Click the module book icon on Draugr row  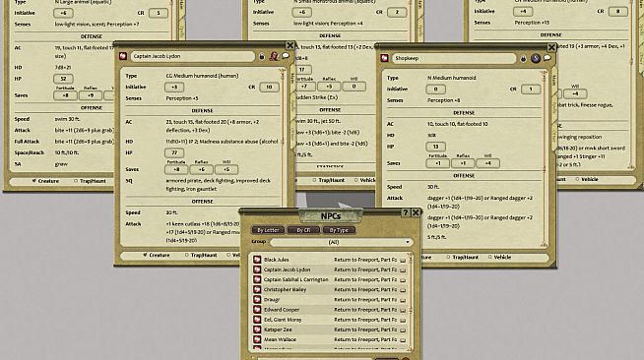click(403, 300)
